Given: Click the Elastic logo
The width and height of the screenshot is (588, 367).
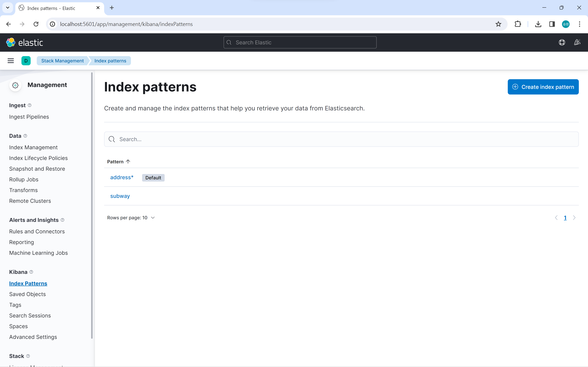Looking at the screenshot, I should click(24, 43).
